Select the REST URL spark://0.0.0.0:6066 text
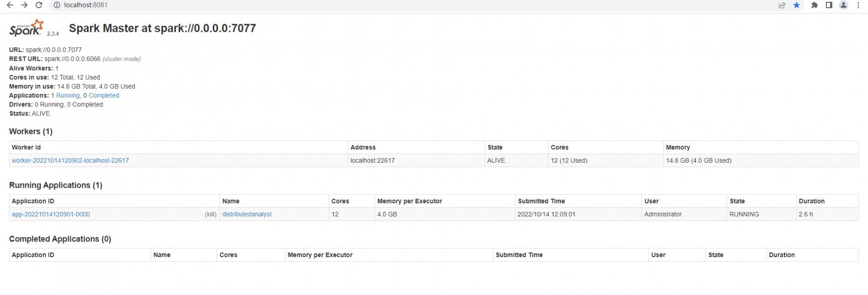 click(x=72, y=59)
